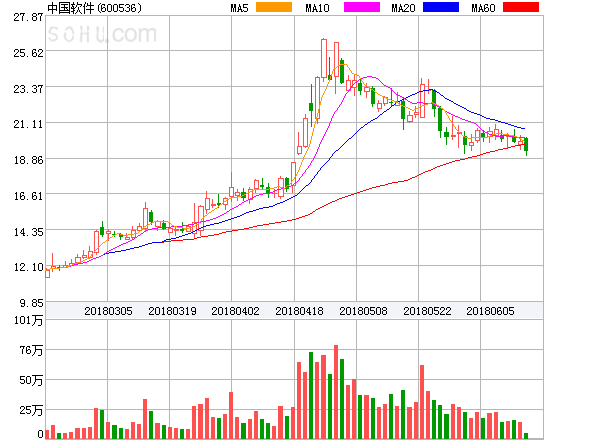The width and height of the screenshot is (600, 440).
Task: Click the 20180418 date label
Action: click(299, 311)
